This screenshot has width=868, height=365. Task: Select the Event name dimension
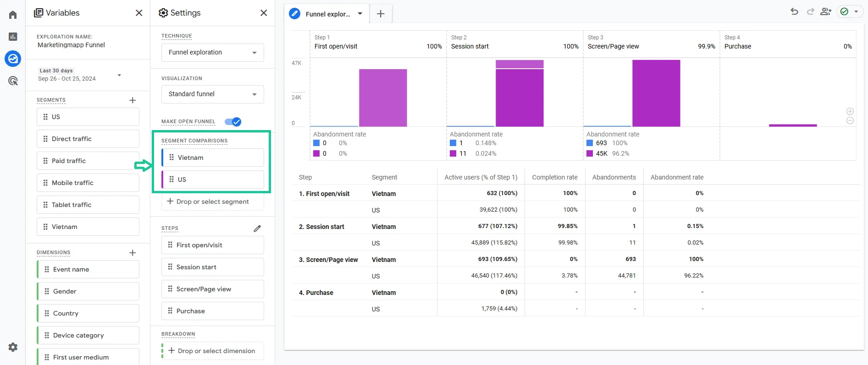[88, 269]
